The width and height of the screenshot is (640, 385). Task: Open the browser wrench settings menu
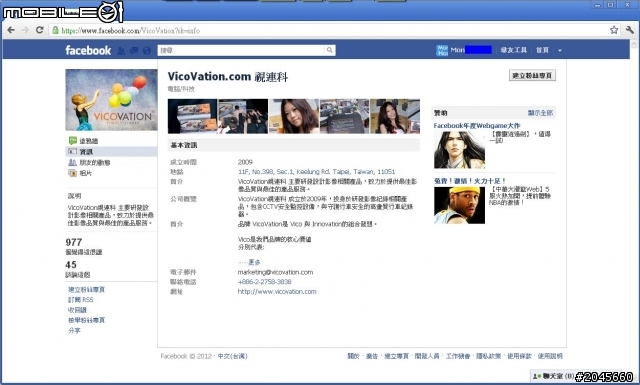point(629,30)
